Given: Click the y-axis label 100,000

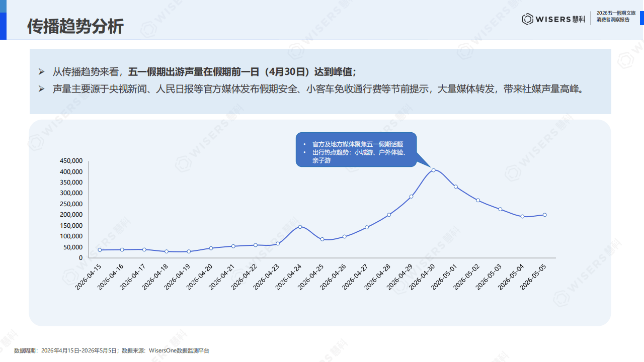Looking at the screenshot, I should (x=71, y=236).
